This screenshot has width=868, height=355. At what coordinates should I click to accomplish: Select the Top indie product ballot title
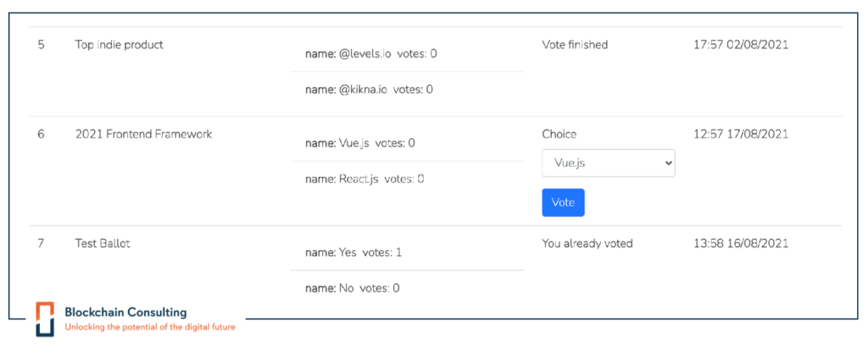click(119, 45)
